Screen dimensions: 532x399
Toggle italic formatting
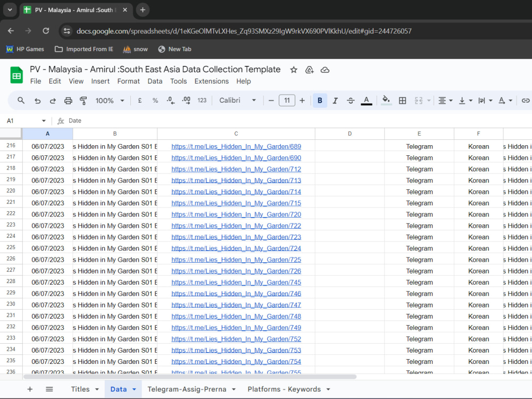coord(335,100)
